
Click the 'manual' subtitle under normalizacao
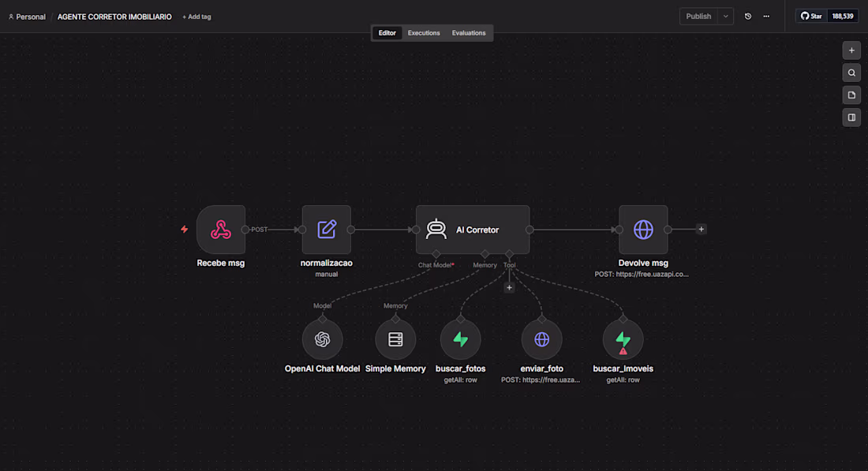[327, 274]
